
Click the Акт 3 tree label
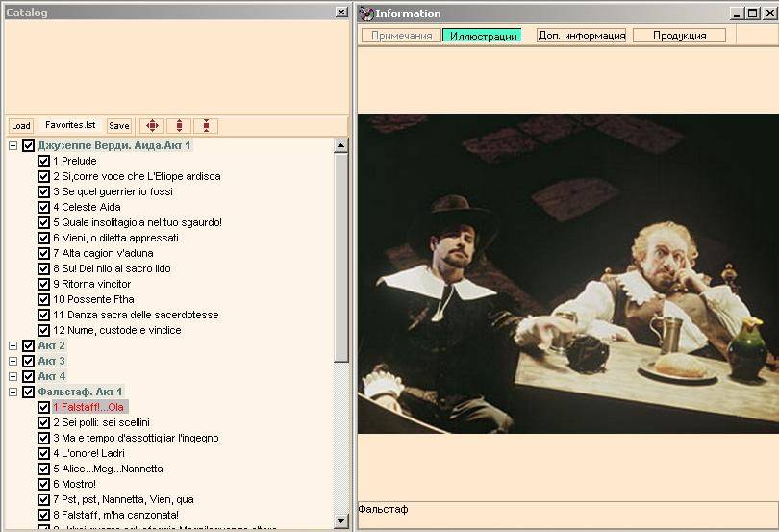coord(51,361)
